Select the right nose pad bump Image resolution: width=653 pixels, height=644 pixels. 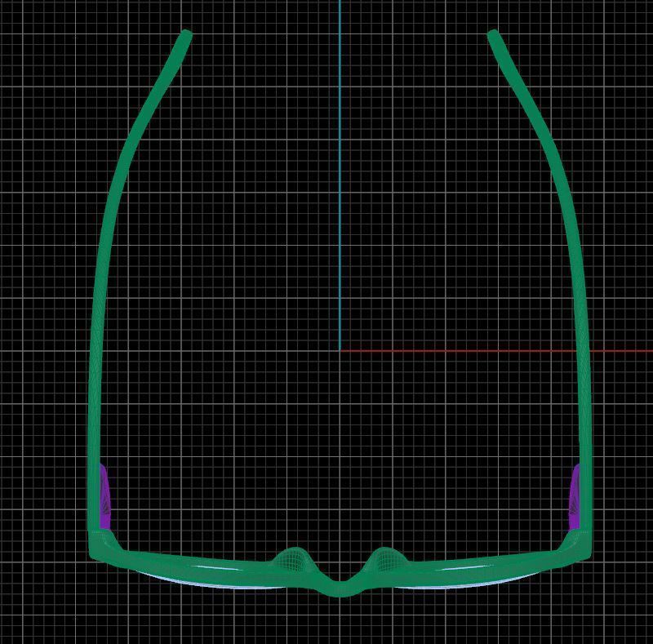(385, 559)
